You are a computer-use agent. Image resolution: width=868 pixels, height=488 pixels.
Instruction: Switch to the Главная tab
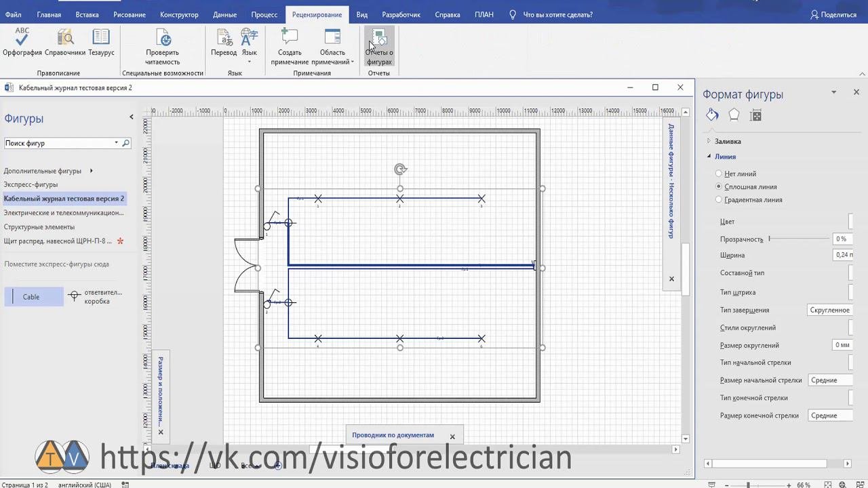point(49,14)
